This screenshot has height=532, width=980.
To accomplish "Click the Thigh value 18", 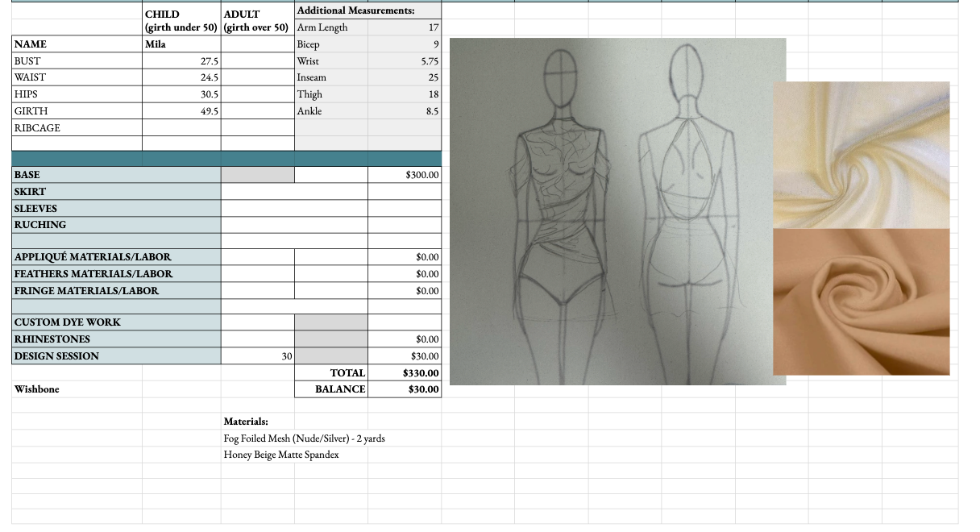I will pos(405,94).
